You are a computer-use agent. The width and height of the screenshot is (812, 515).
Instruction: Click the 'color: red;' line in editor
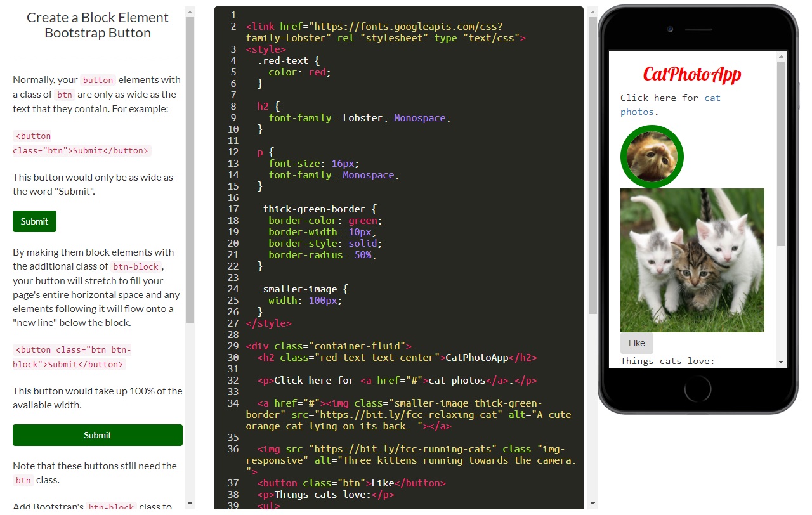[x=299, y=72]
